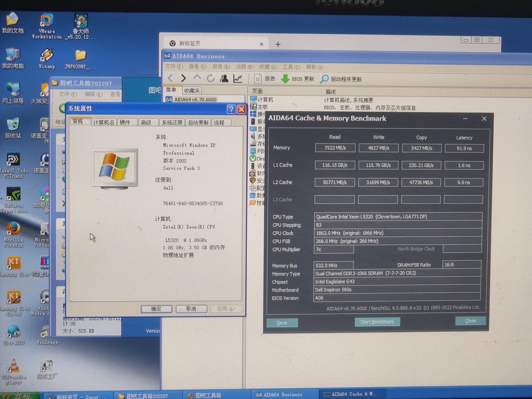Open JMF608MP folder on desktop
The width and height of the screenshot is (532, 399).
click(x=80, y=59)
